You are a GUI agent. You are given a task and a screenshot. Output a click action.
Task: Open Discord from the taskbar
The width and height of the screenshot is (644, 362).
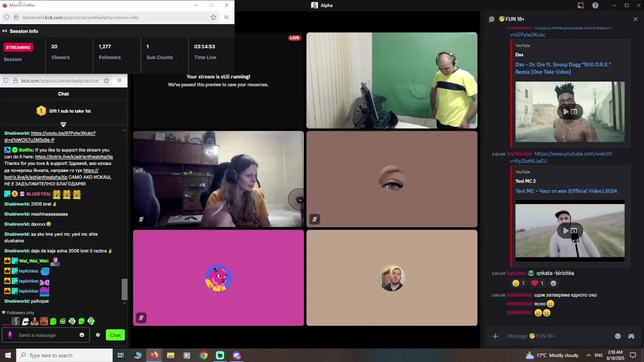(x=237, y=355)
